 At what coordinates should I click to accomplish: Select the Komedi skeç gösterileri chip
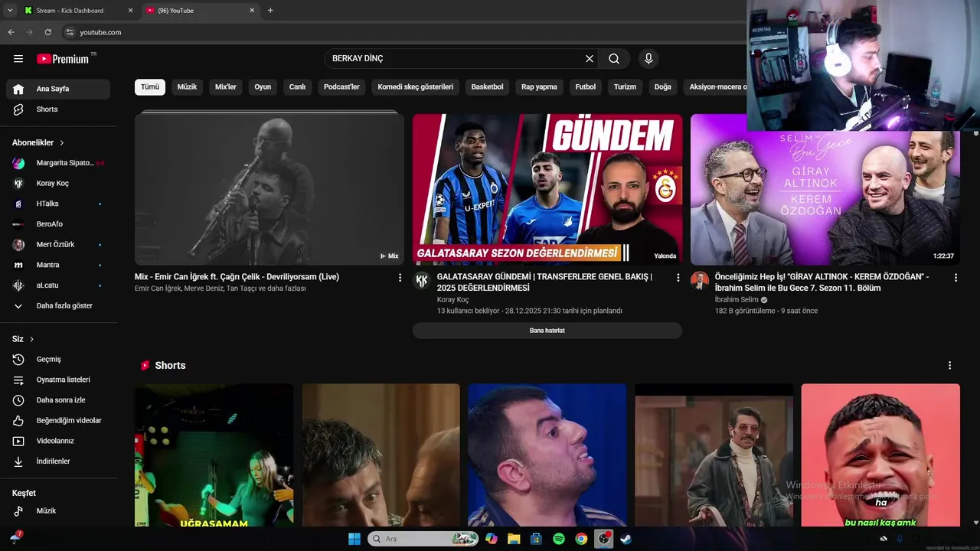416,86
